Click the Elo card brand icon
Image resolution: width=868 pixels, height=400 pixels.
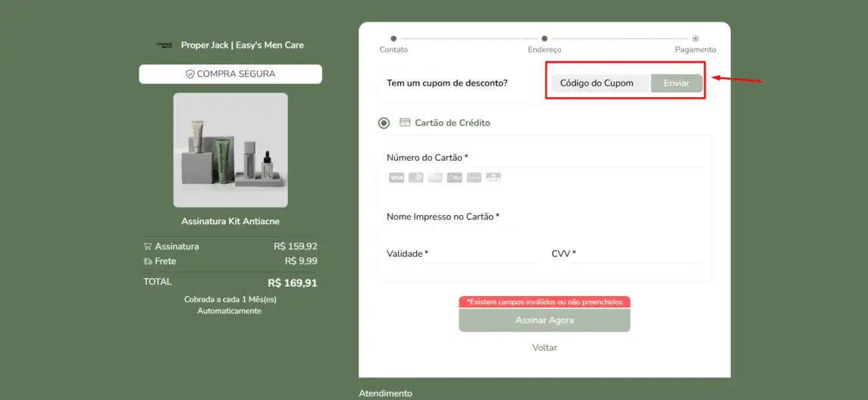[455, 177]
